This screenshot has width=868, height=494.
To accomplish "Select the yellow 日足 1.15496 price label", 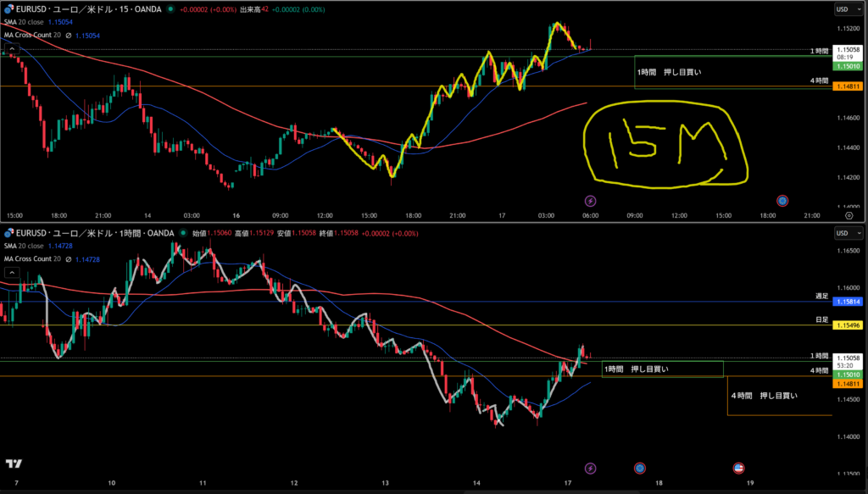I will click(849, 325).
